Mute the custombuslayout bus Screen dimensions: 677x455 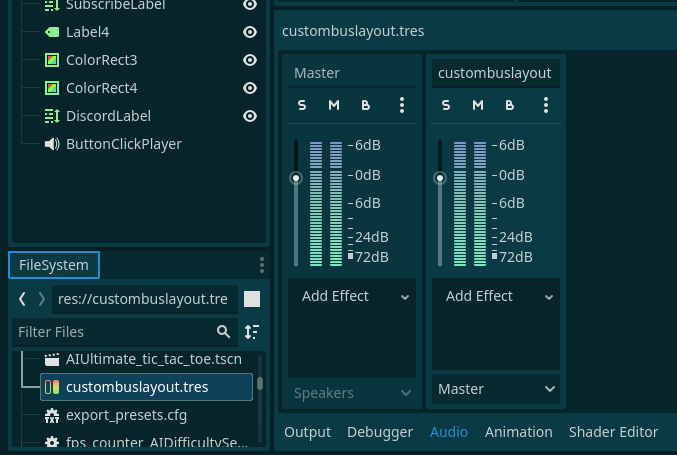click(478, 105)
